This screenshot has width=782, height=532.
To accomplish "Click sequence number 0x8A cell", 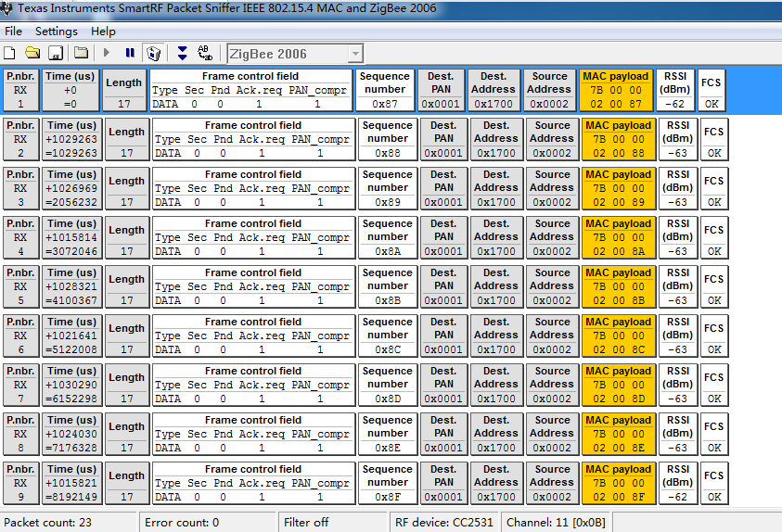I will click(x=388, y=237).
